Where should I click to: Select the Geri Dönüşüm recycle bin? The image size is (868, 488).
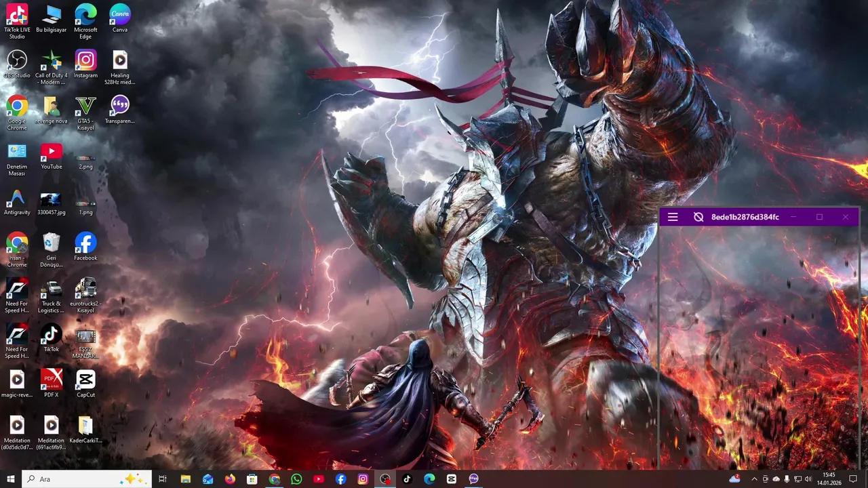tap(52, 249)
